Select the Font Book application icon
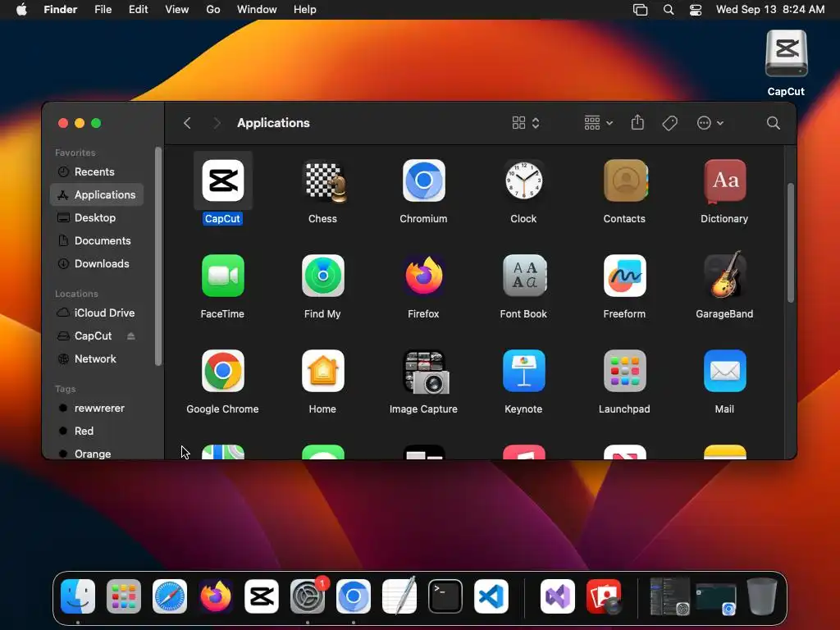This screenshot has height=630, width=840. click(523, 276)
